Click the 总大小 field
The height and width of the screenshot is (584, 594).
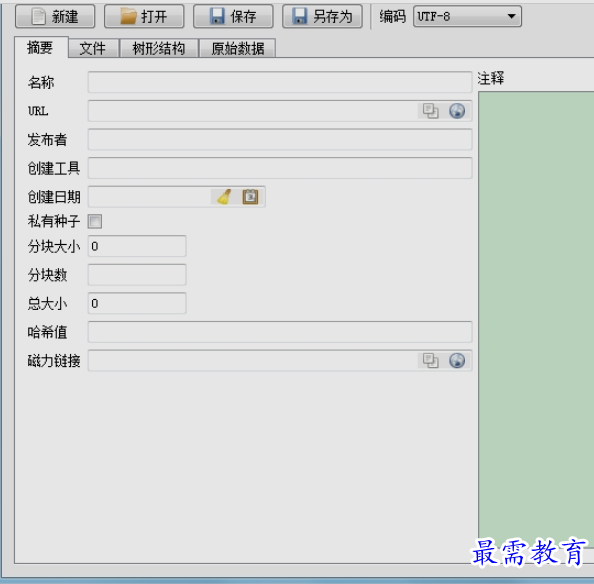point(137,303)
